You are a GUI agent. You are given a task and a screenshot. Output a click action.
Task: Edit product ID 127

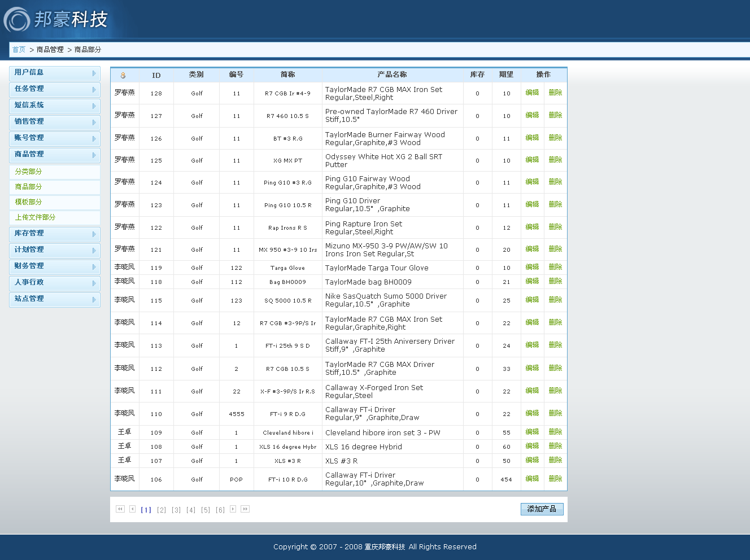532,115
